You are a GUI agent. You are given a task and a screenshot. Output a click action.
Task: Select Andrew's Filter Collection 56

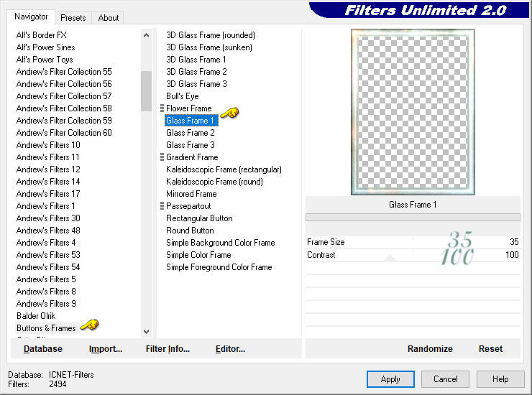64,84
